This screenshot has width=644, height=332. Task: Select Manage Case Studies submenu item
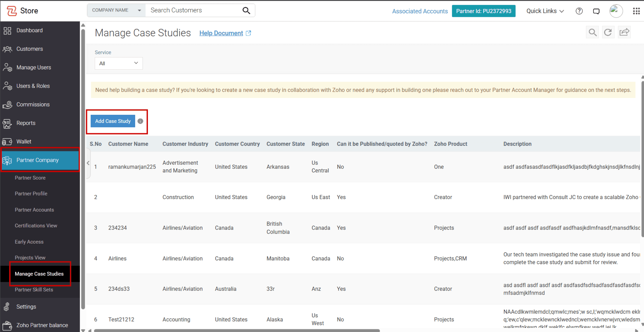(x=39, y=274)
